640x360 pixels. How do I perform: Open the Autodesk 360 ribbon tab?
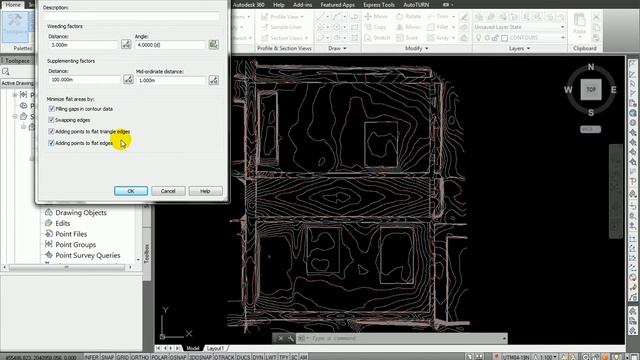tap(249, 5)
